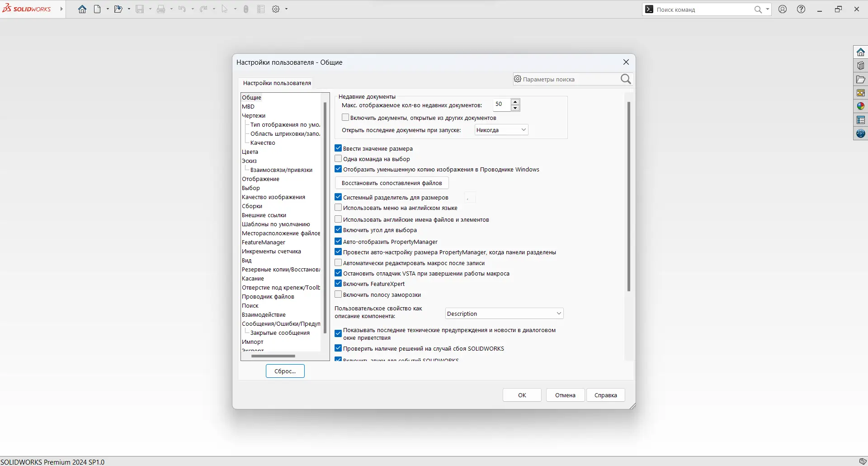Viewport: 868px width, 466px height.
Task: Click the Print icon in toolbar
Action: coord(161,9)
